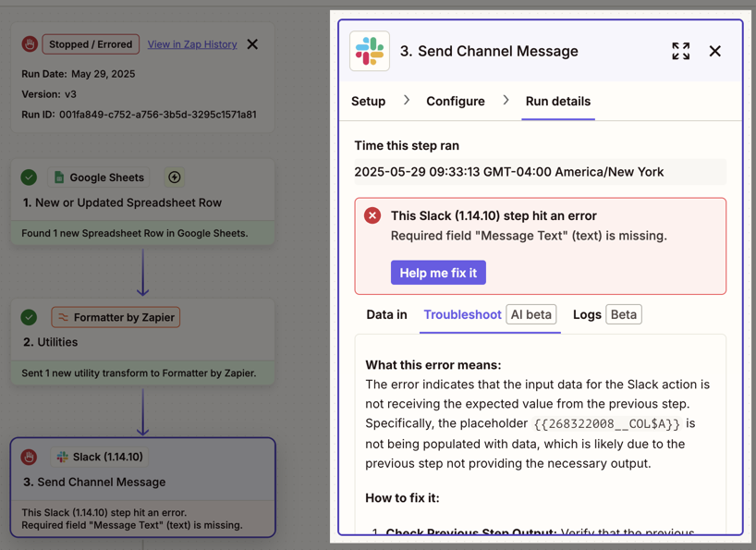Click green checkmark on Formatter step
Image resolution: width=756 pixels, height=550 pixels.
30,317
